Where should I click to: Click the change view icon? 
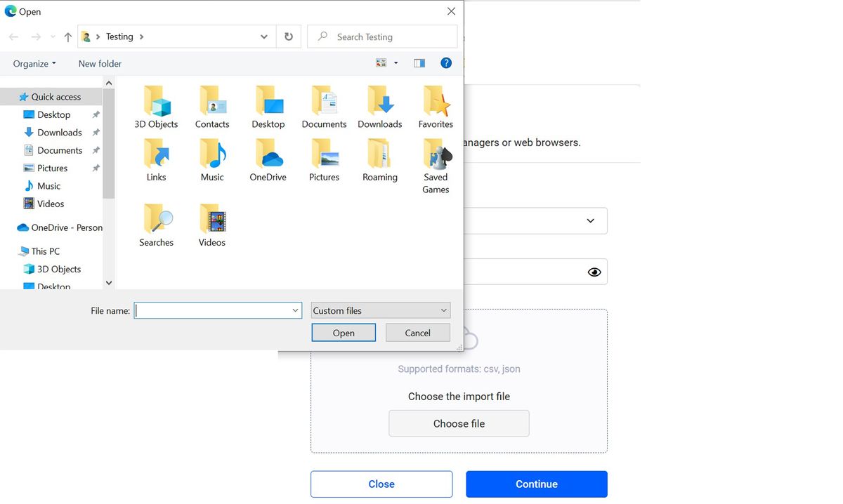pyautogui.click(x=381, y=63)
